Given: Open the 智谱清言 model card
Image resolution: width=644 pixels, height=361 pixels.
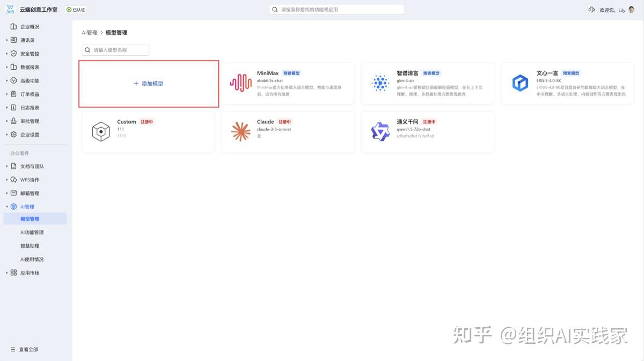Looking at the screenshot, I should tap(428, 83).
